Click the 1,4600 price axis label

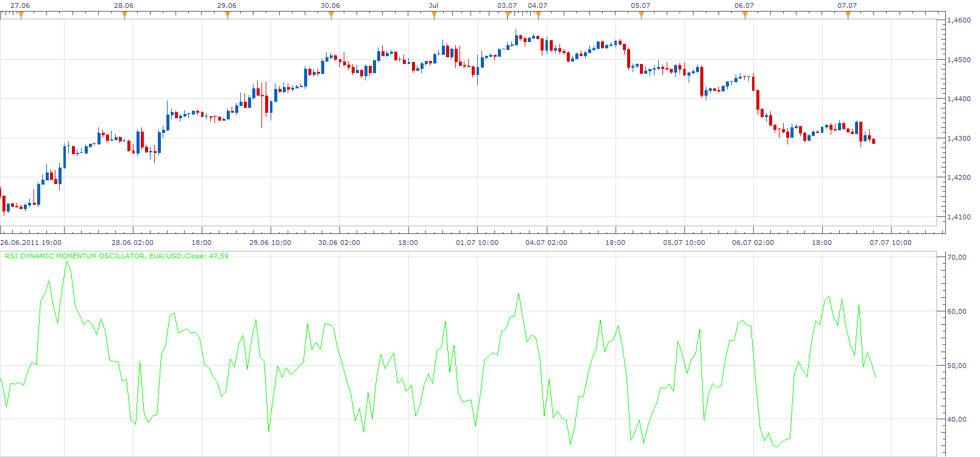click(x=959, y=20)
